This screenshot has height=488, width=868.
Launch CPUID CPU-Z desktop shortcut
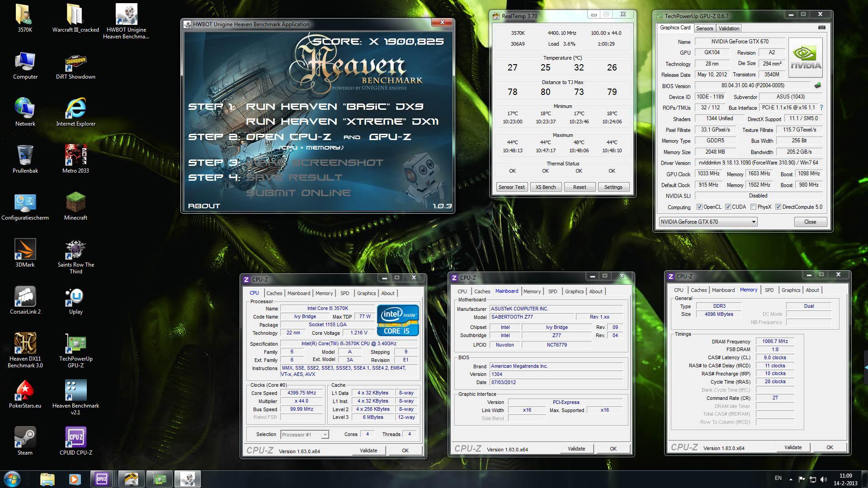(x=75, y=441)
